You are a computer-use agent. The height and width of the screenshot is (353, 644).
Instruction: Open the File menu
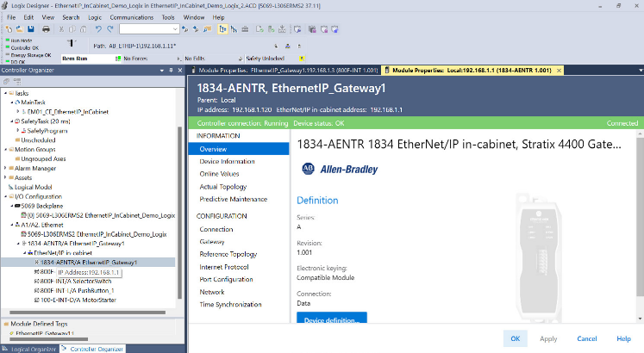tap(11, 17)
